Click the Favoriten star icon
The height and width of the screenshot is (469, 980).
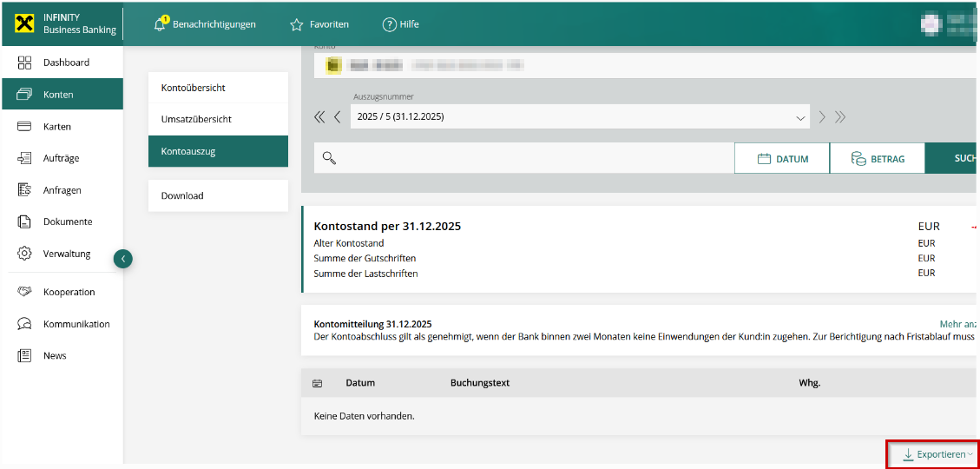(x=297, y=24)
